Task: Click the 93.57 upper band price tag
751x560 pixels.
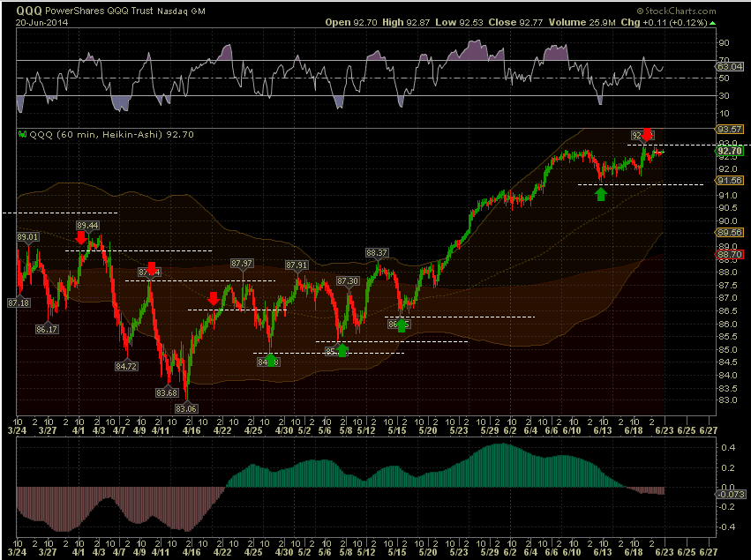Action: (x=730, y=130)
